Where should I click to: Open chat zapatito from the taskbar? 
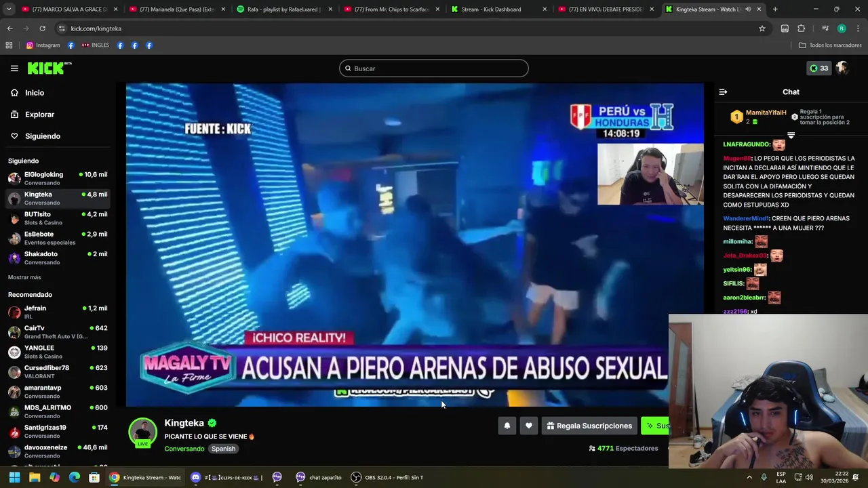tap(319, 477)
